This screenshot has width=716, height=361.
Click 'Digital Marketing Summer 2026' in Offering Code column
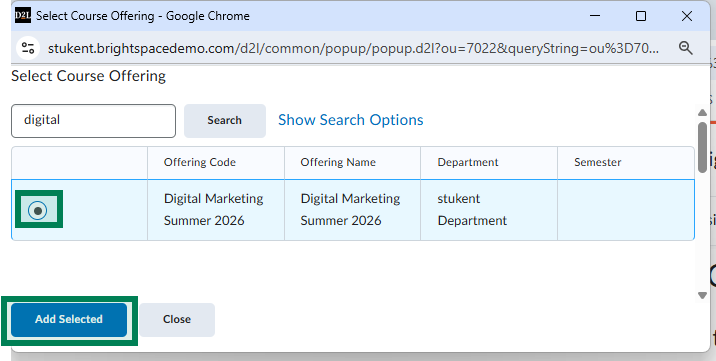click(213, 209)
